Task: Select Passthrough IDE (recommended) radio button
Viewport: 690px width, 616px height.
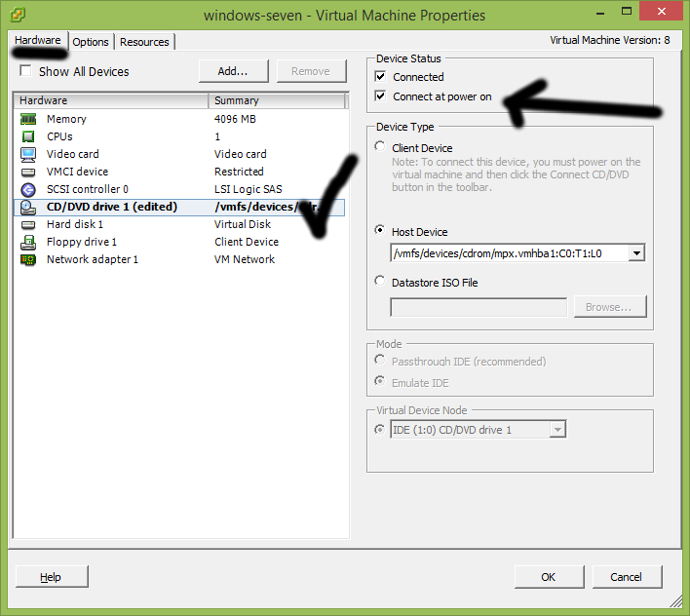Action: [x=380, y=360]
